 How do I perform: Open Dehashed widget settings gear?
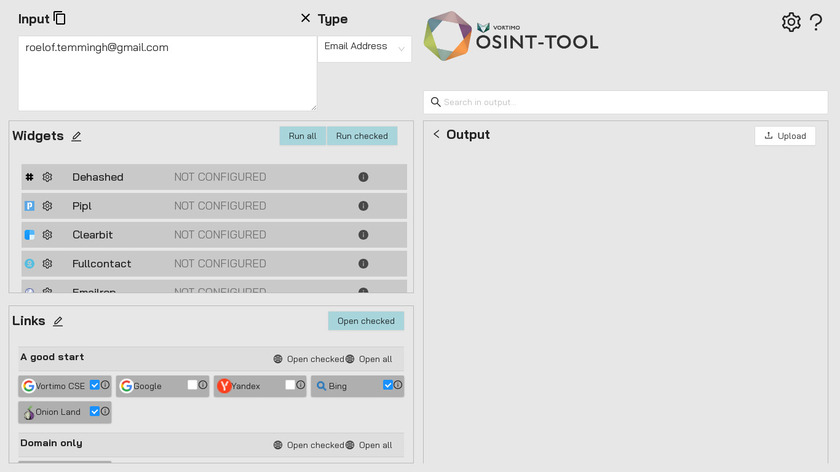(x=47, y=177)
